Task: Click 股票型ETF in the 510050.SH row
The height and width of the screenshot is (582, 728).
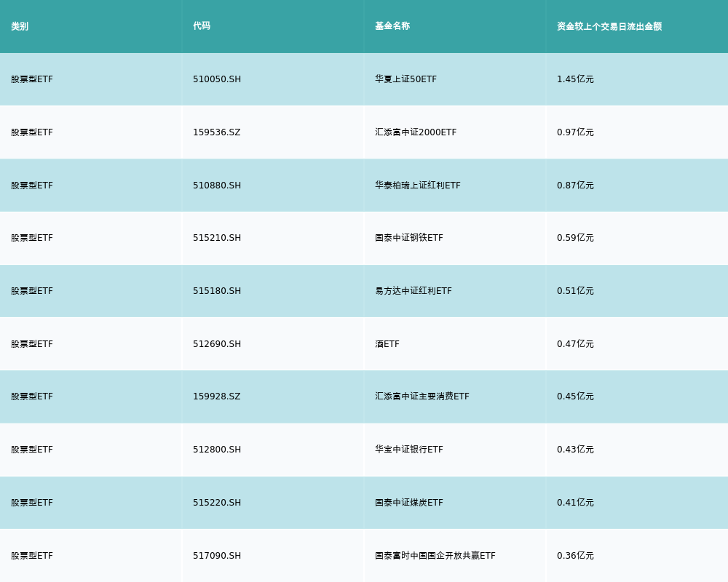Action: click(x=32, y=79)
